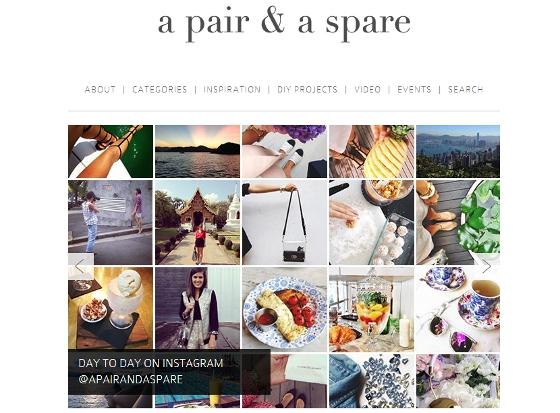
Task: Click the 'a pair & a spare' site title
Action: [x=284, y=24]
